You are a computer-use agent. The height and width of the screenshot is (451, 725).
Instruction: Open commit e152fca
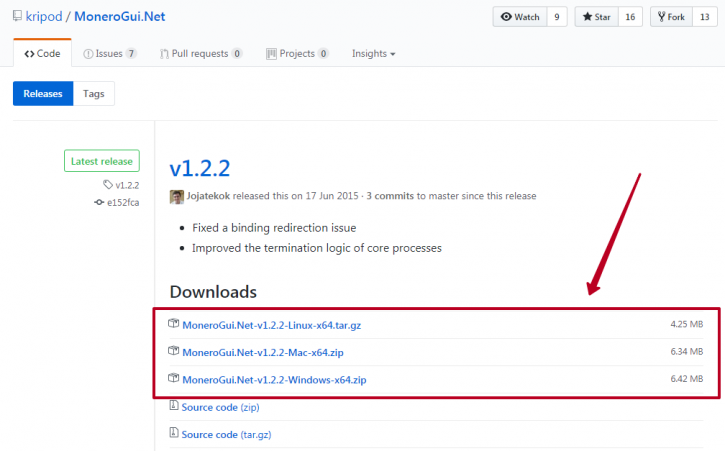pos(123,202)
